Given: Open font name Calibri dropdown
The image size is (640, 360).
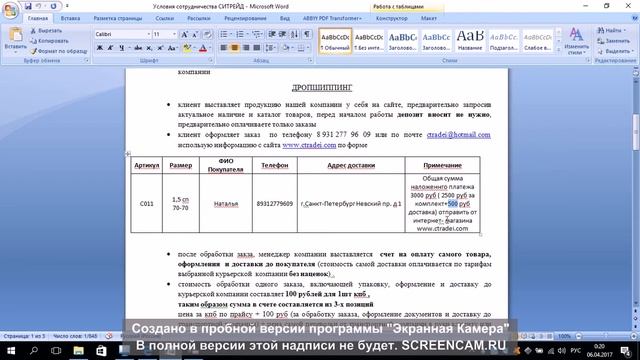Looking at the screenshot, I should coord(149,34).
